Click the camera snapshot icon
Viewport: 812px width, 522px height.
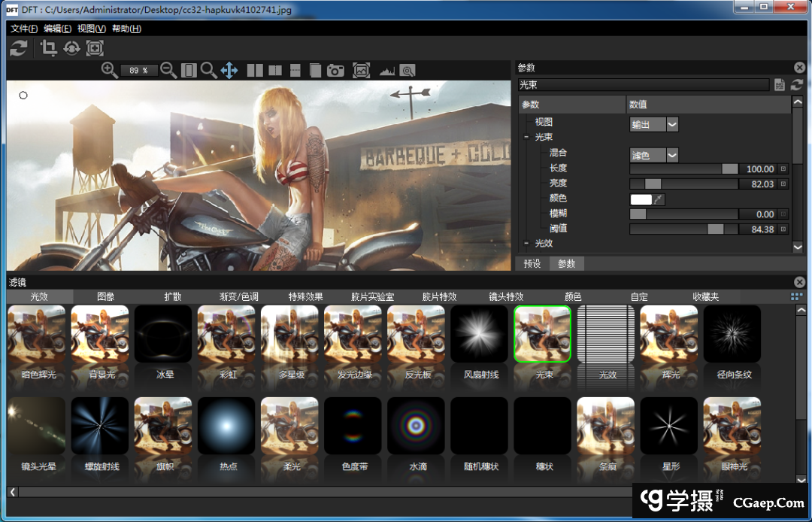pos(335,71)
